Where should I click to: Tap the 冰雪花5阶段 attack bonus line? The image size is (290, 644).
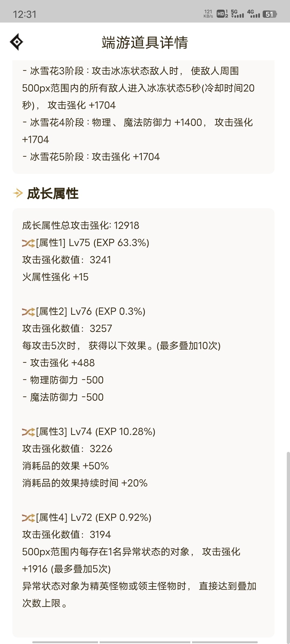point(91,157)
